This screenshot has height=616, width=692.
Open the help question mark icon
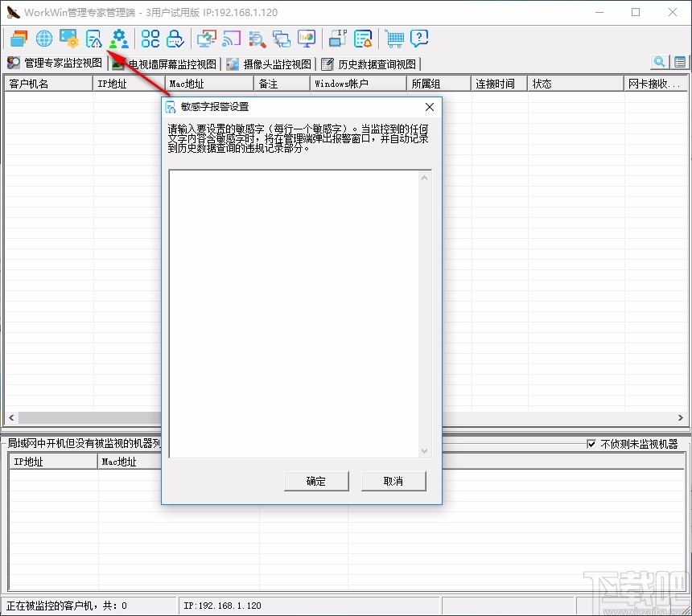[x=419, y=39]
